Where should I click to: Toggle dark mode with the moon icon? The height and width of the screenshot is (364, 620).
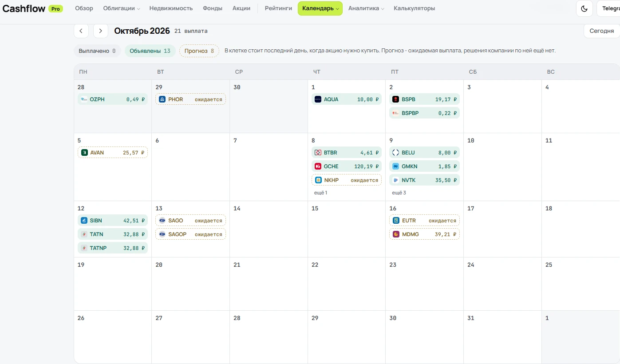tap(584, 8)
